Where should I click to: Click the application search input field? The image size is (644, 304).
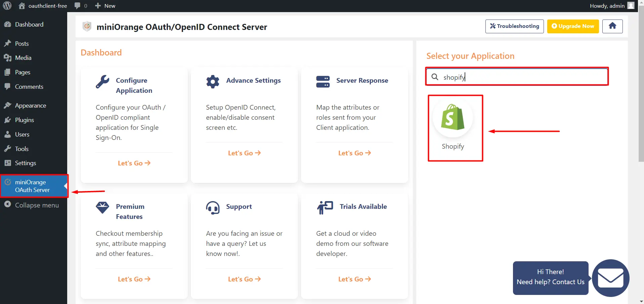point(517,77)
